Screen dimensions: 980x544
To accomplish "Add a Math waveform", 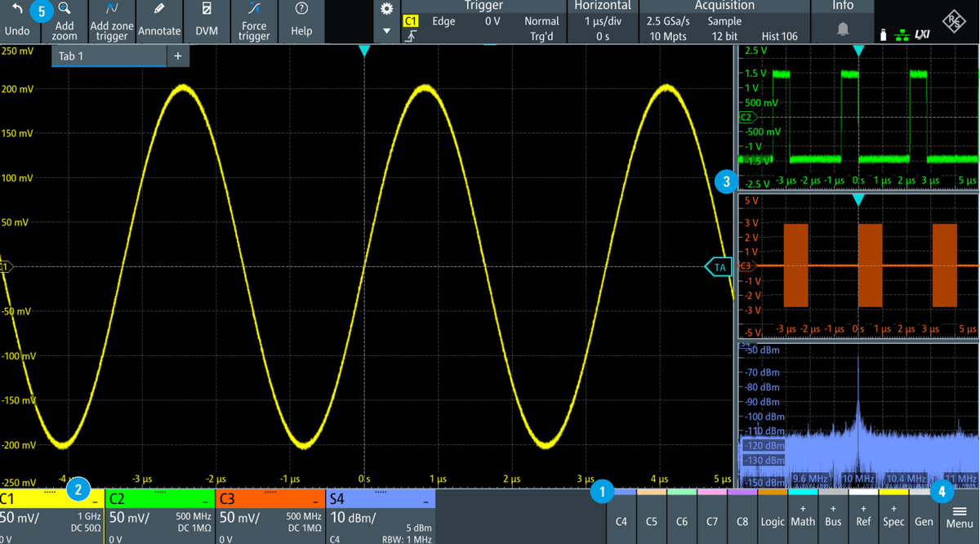I will (x=803, y=515).
